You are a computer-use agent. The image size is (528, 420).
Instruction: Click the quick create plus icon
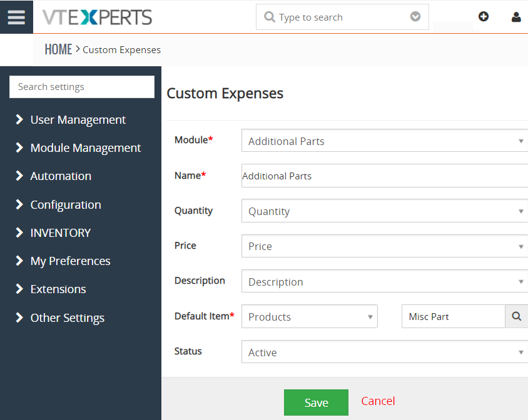click(484, 16)
